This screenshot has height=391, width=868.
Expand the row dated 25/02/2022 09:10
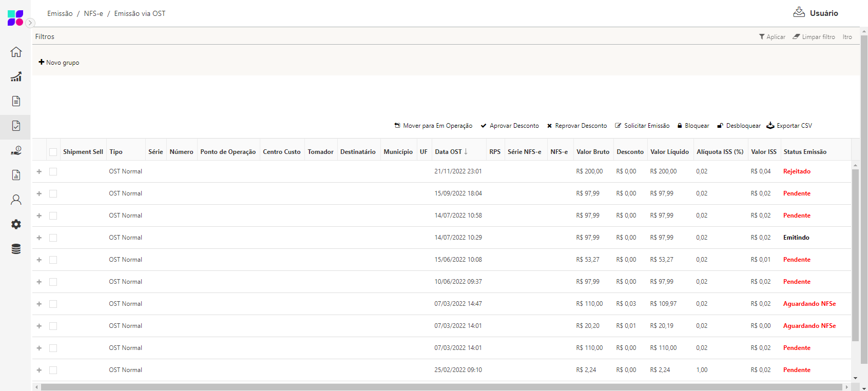tap(39, 370)
